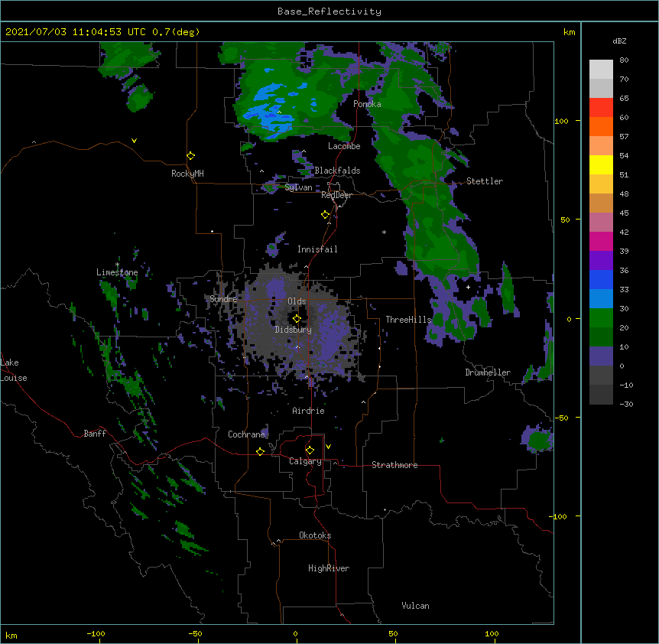659x644 pixels.
Task: Click the Stettler town label
Action: point(485,181)
